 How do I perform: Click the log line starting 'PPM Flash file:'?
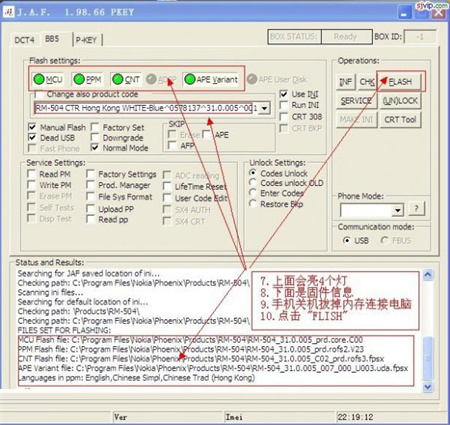pos(191,349)
